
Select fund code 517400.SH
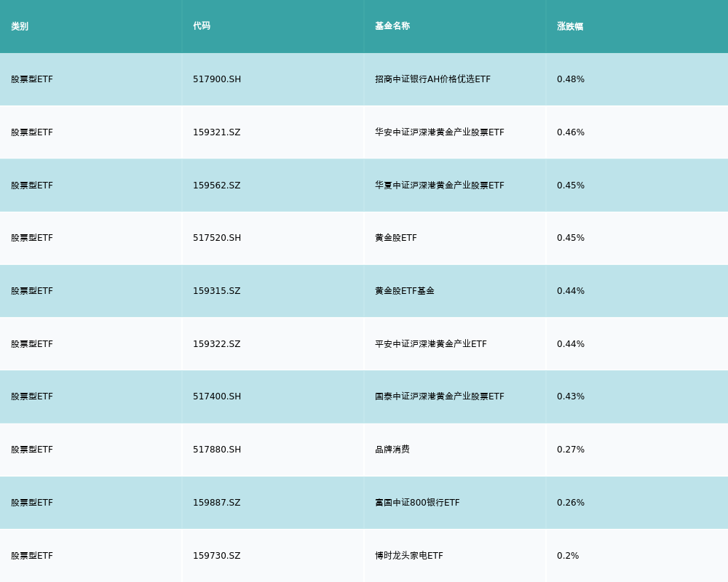pyautogui.click(x=217, y=396)
